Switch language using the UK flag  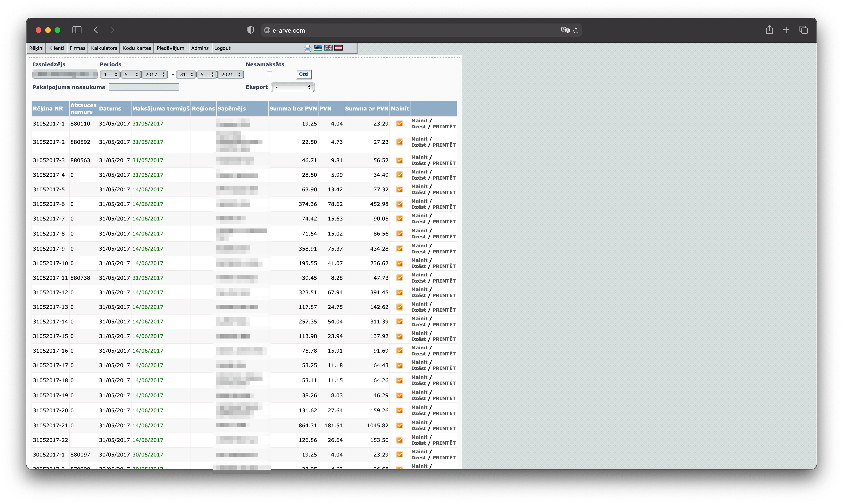pos(328,48)
